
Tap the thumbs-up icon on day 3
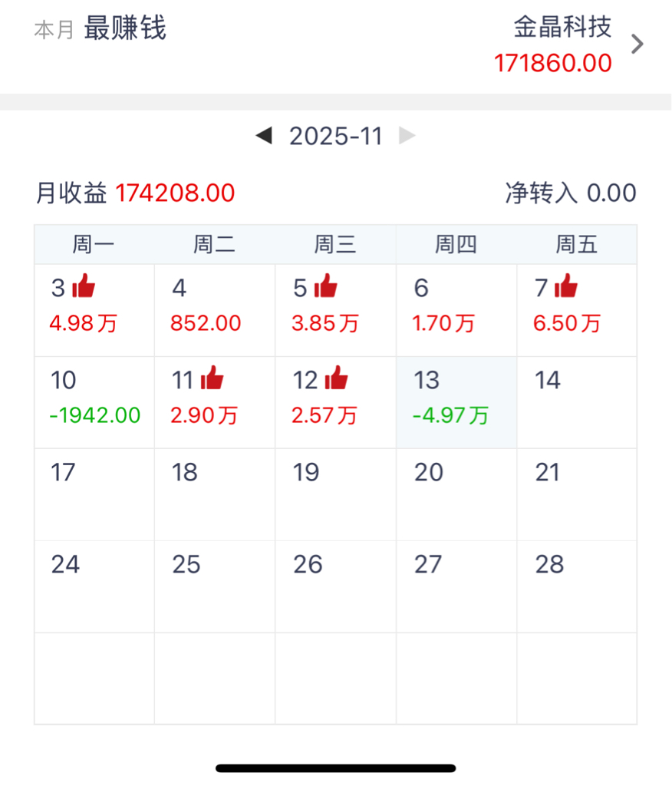(x=84, y=287)
